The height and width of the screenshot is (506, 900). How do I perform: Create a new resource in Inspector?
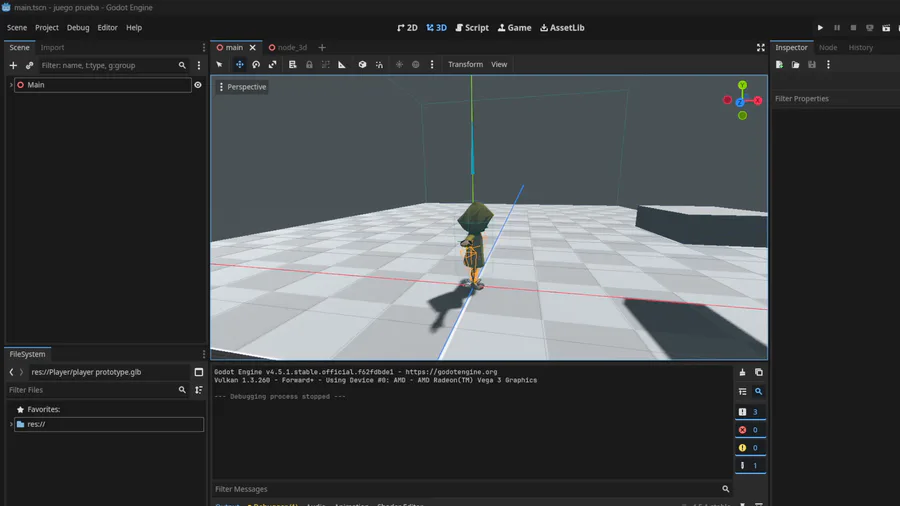[x=779, y=65]
